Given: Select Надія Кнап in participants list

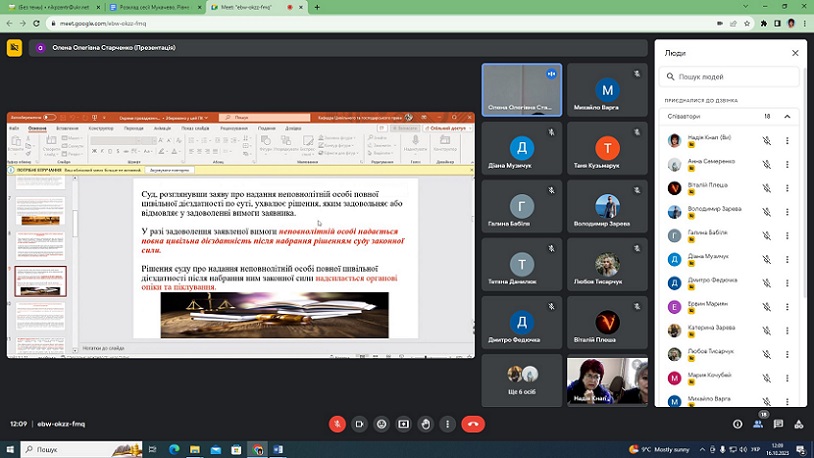Looking at the screenshot, I should coord(729,140).
